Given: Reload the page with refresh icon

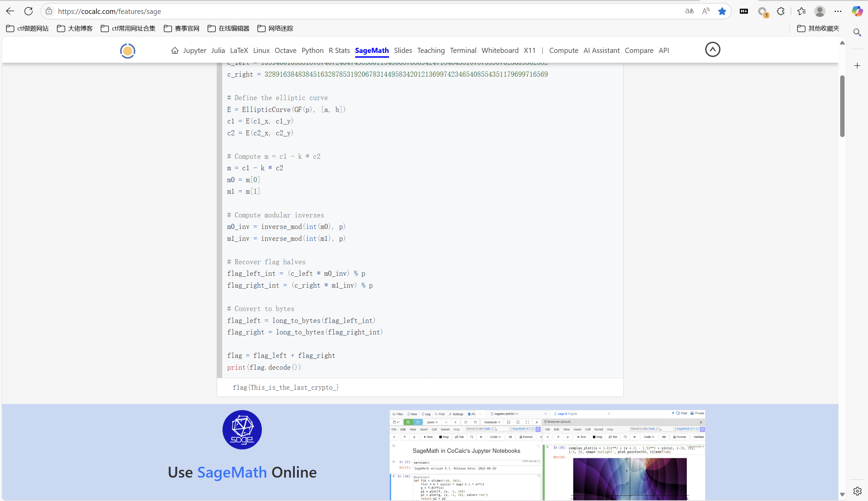Looking at the screenshot, I should click(x=28, y=11).
